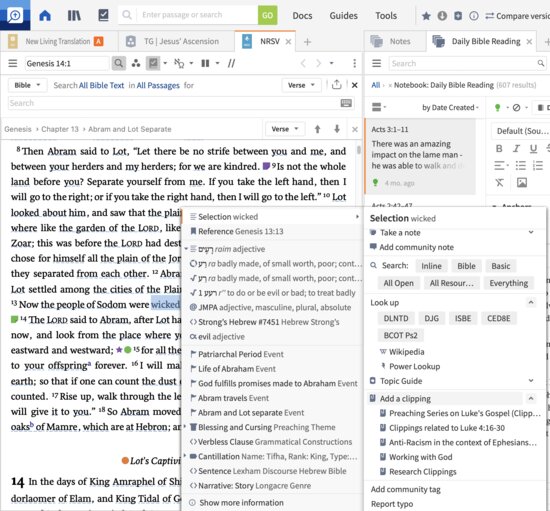550x511 pixels.
Task: Search Everything for wicked
Action: (509, 283)
